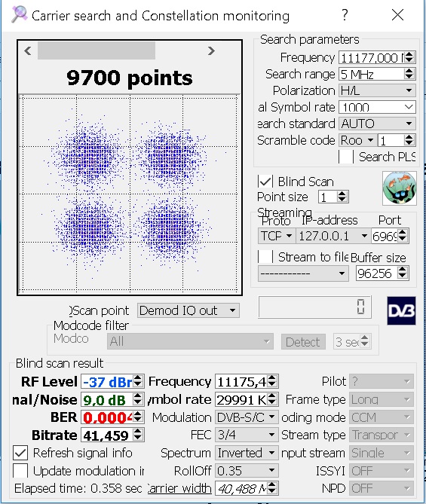Click the DVB logo image

[x=401, y=310]
